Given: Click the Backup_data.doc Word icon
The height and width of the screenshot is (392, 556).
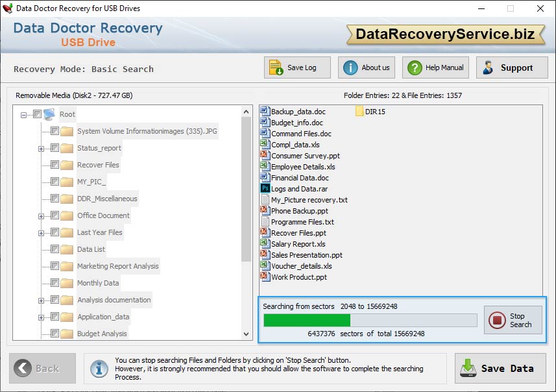Looking at the screenshot, I should [x=265, y=112].
